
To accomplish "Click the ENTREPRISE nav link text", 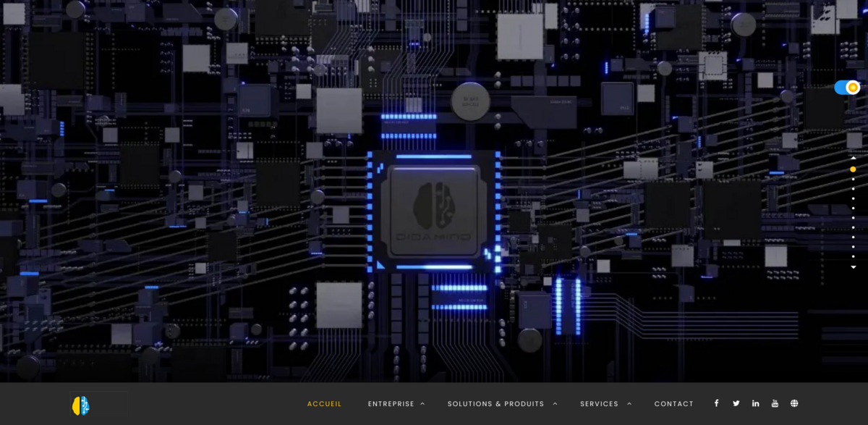I will (x=391, y=404).
